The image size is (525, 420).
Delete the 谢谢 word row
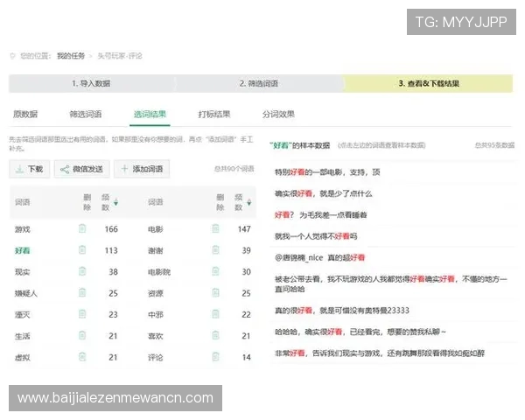coord(215,250)
